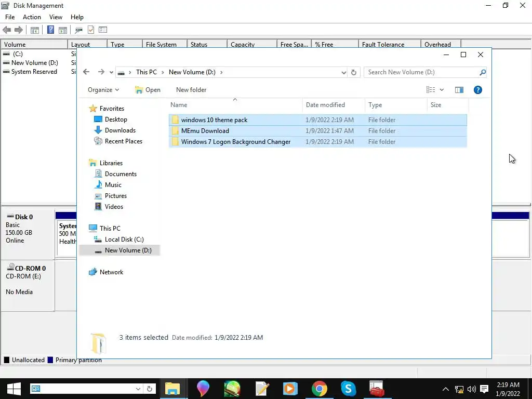Select the MEmu Download folder
Viewport: 532px width, 399px height.
[x=317, y=130]
